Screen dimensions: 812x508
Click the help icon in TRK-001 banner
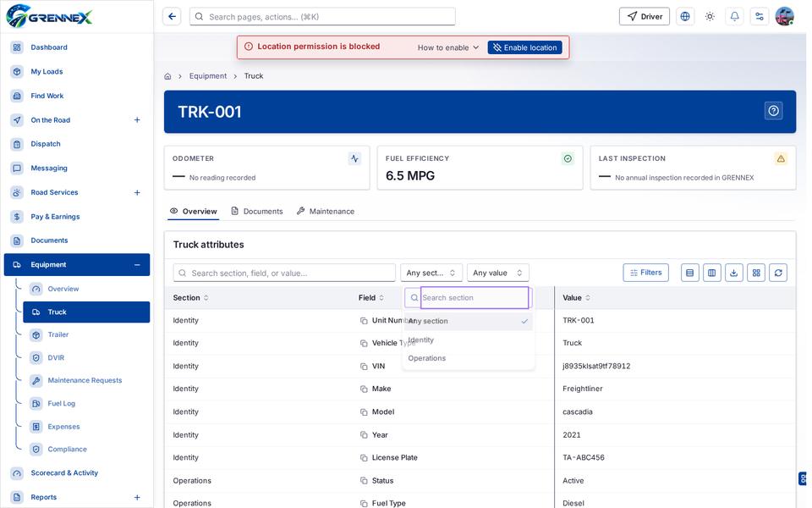(773, 111)
